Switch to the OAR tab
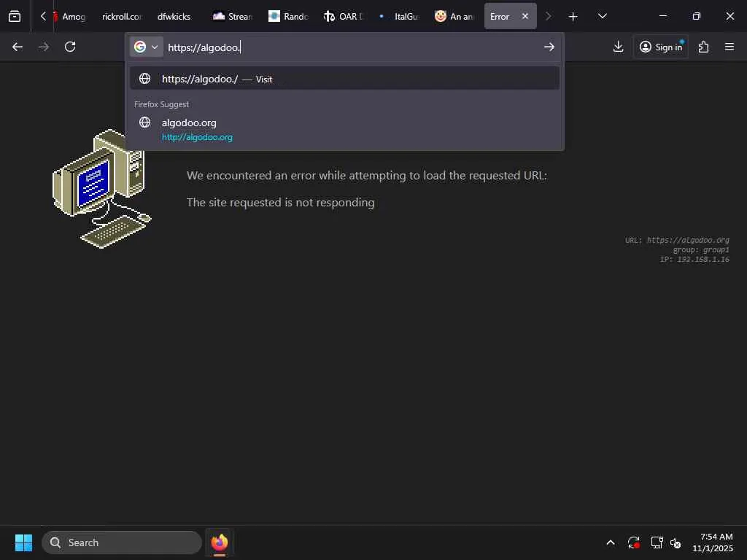 point(344,17)
